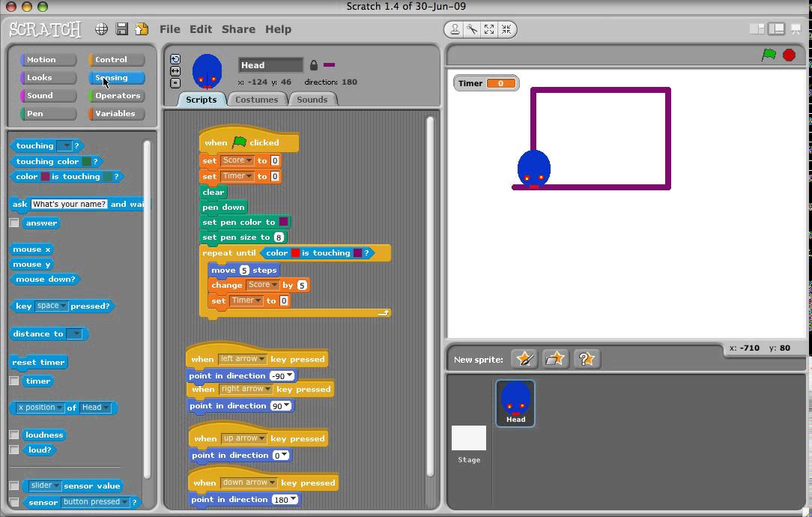Open the x position attribute dropdown

pos(40,408)
